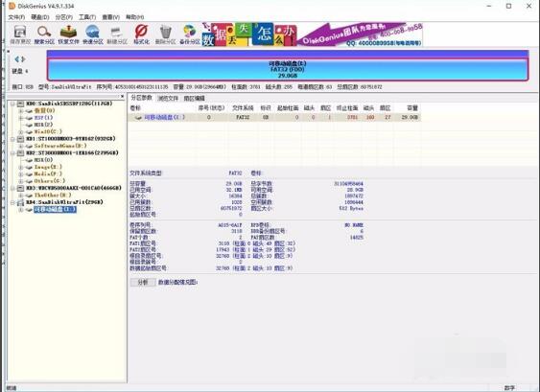Click the DiskGenius data recovery advertisement banner
The image size is (540, 392).
pyautogui.click(x=312, y=35)
